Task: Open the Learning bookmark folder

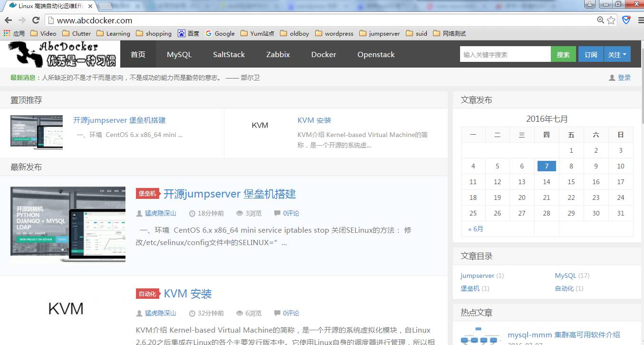Action: click(x=113, y=33)
